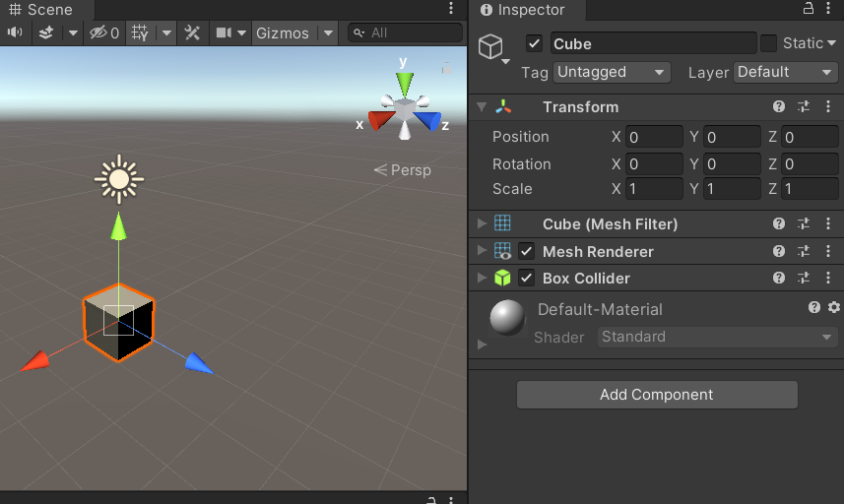Uncheck the Cube active checkbox

(x=535, y=43)
